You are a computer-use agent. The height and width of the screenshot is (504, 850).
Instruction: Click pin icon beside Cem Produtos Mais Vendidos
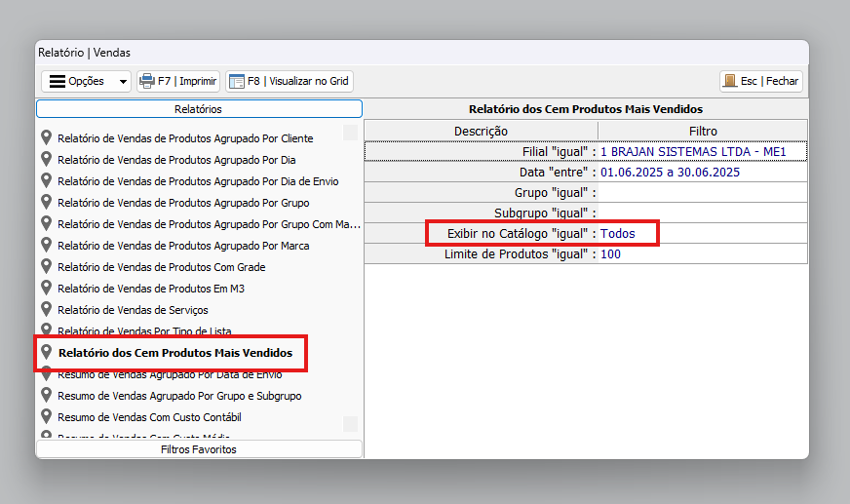[46, 352]
